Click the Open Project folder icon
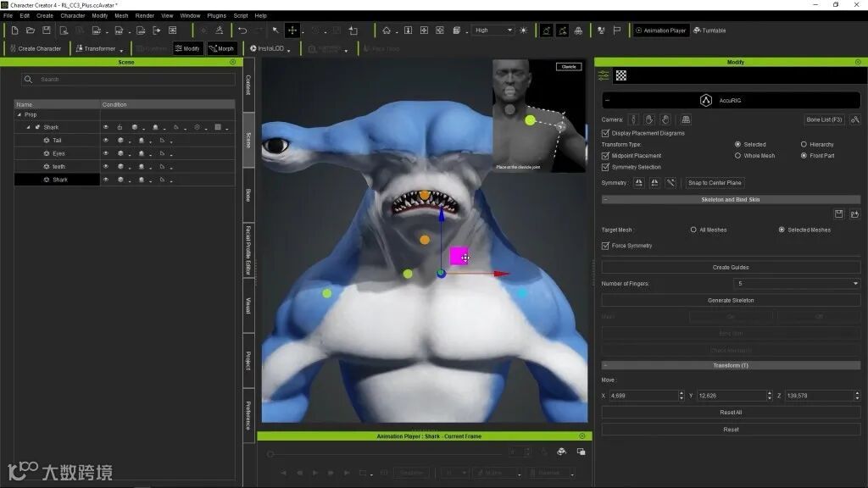 click(x=31, y=30)
